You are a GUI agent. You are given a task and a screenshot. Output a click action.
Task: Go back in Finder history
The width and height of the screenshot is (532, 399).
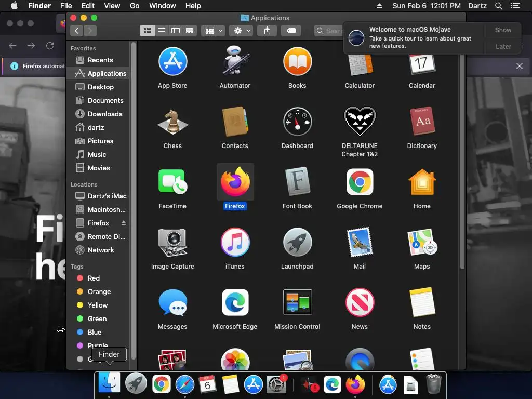[77, 31]
